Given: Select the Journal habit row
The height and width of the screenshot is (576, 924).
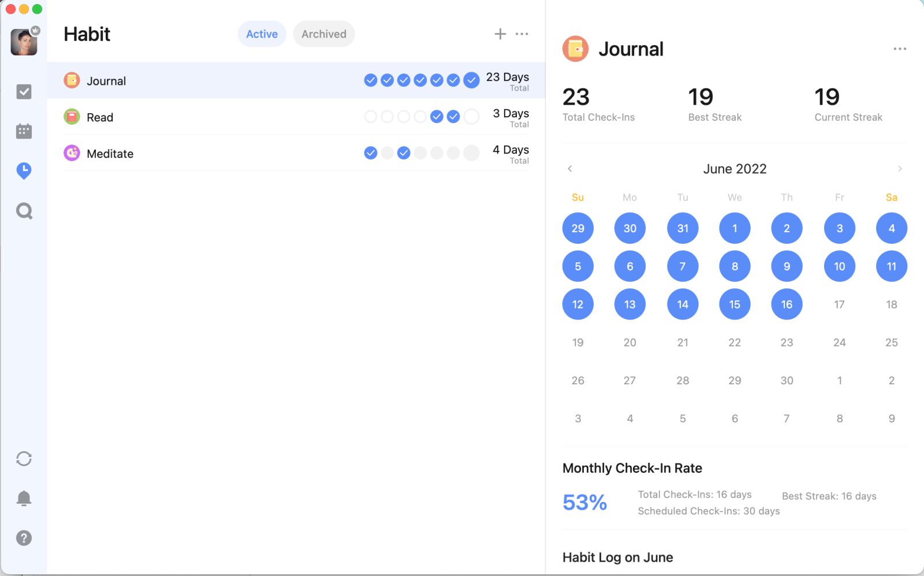Looking at the screenshot, I should 296,80.
